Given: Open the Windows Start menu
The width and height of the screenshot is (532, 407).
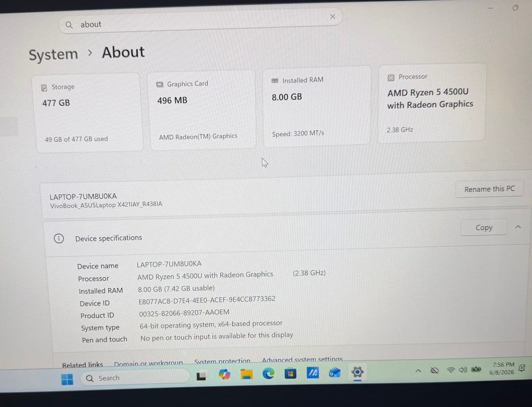Looking at the screenshot, I should coord(67,379).
